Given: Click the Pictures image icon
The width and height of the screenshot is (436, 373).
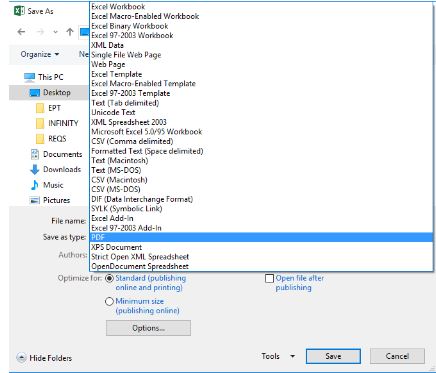Looking at the screenshot, I should [x=35, y=200].
